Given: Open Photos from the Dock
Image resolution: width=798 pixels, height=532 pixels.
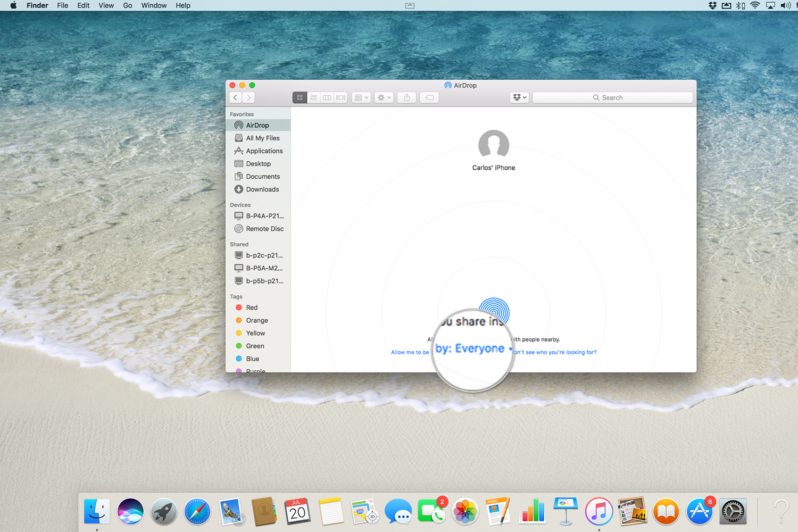Looking at the screenshot, I should pos(465,512).
